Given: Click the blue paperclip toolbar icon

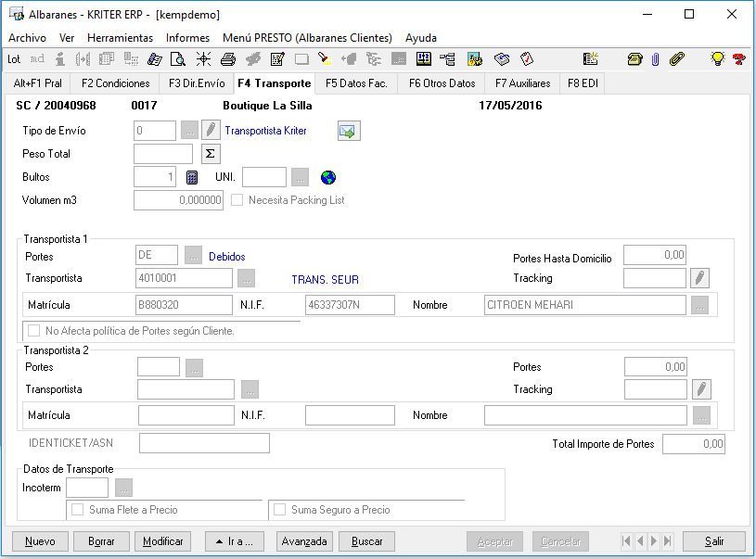Looking at the screenshot, I should (655, 59).
